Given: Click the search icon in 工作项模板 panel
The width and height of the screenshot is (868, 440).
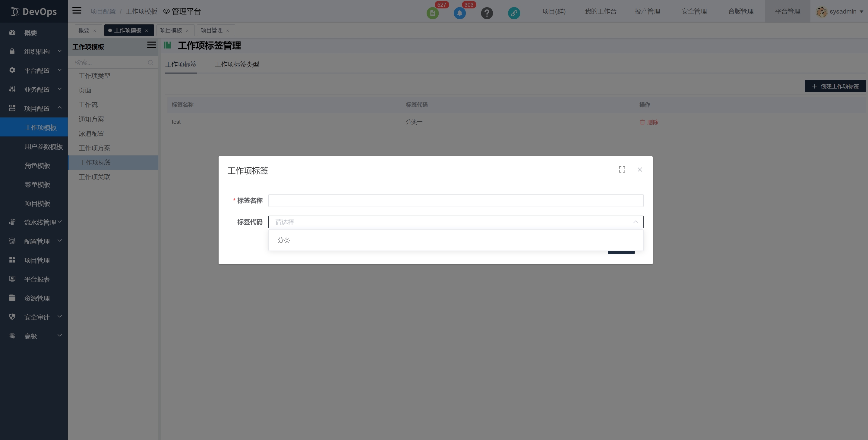Looking at the screenshot, I should click(x=150, y=62).
